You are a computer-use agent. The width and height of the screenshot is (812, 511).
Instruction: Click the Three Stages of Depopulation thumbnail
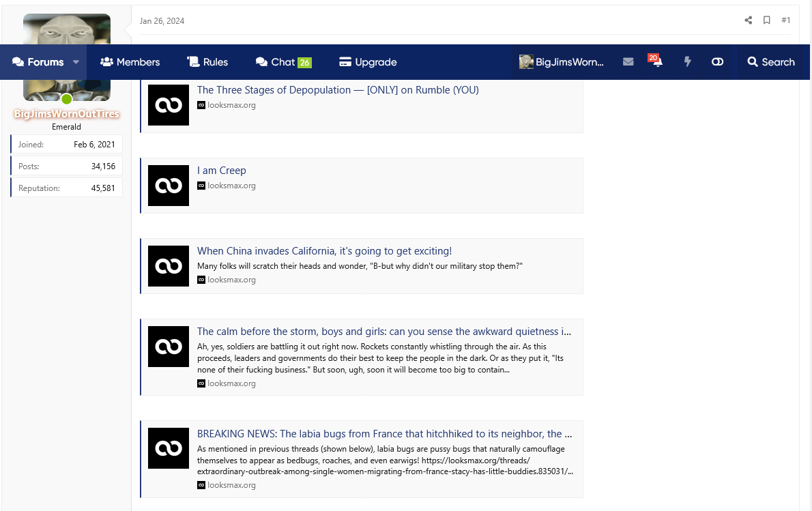169,105
